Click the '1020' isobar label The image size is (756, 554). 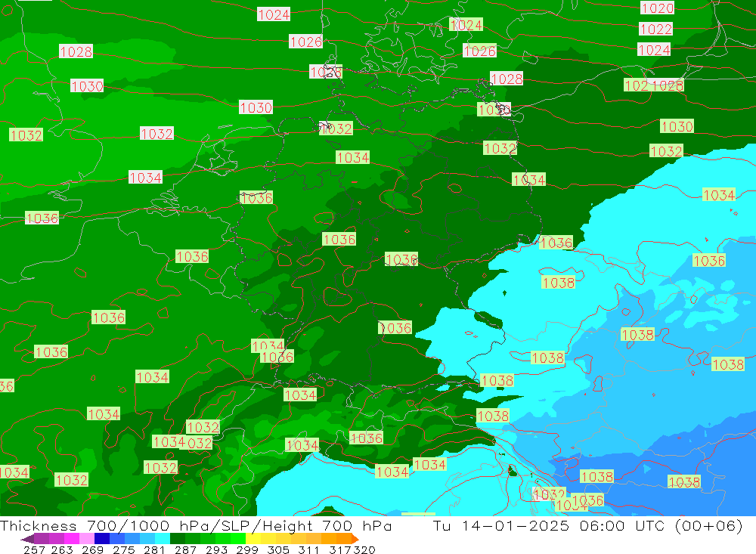click(x=657, y=8)
